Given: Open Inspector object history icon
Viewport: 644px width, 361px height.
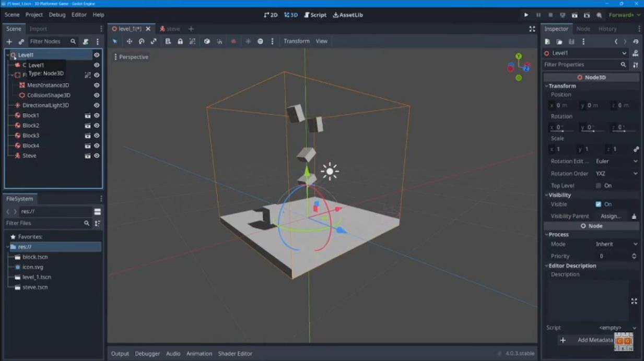Looking at the screenshot, I should [635, 42].
